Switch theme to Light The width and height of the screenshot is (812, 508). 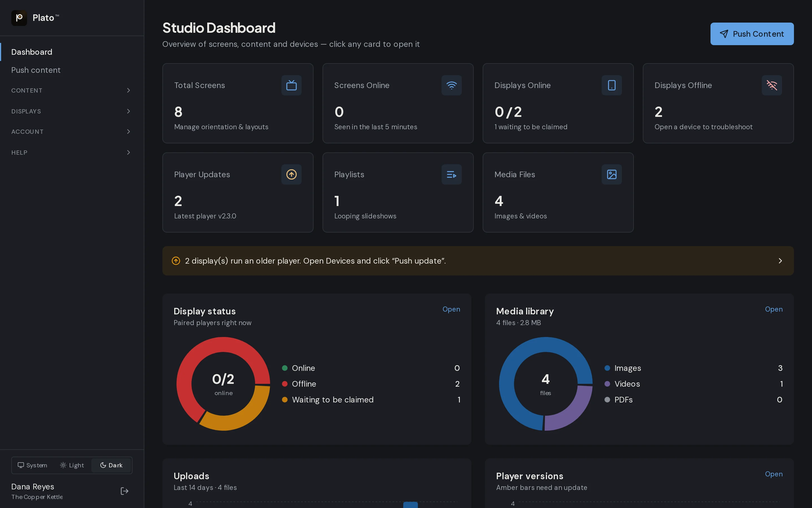(72, 465)
